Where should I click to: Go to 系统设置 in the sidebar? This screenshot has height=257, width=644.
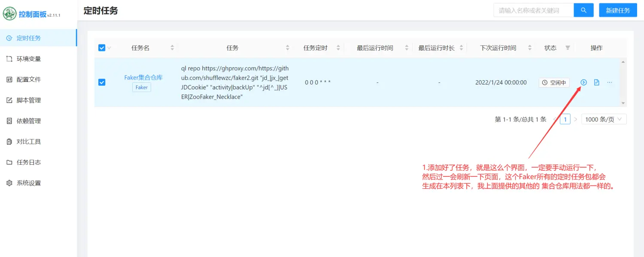click(x=29, y=183)
